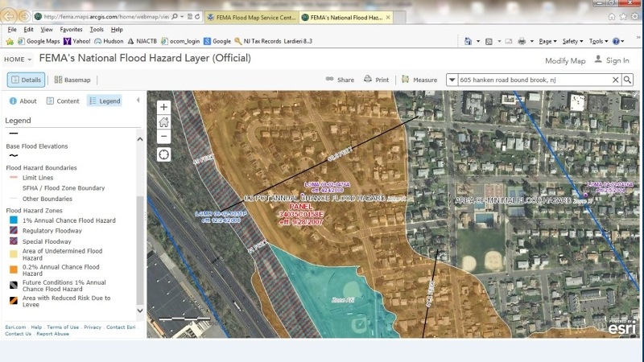
Task: Click the legend scrollbar up arrow
Action: coord(140,139)
